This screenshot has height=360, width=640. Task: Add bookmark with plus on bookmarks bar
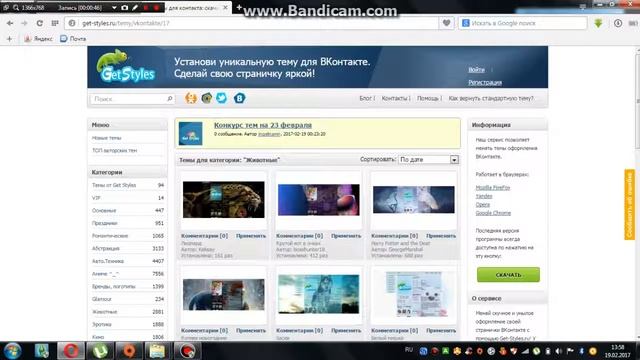click(9, 39)
